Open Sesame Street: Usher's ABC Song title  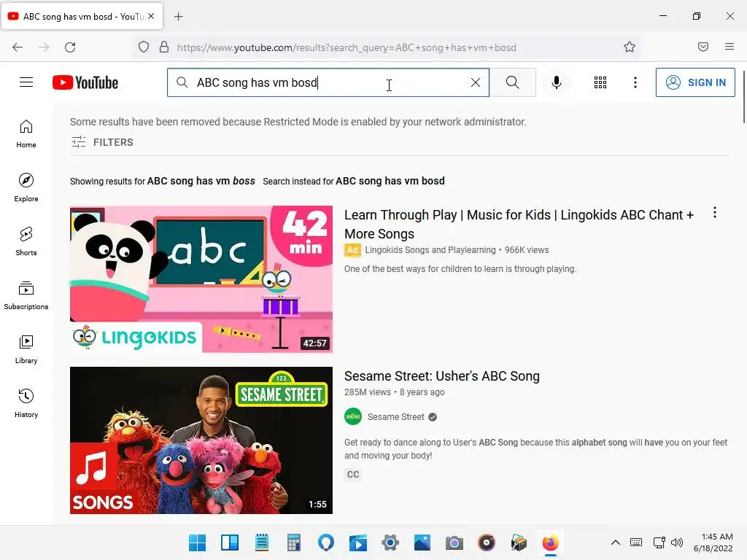441,376
